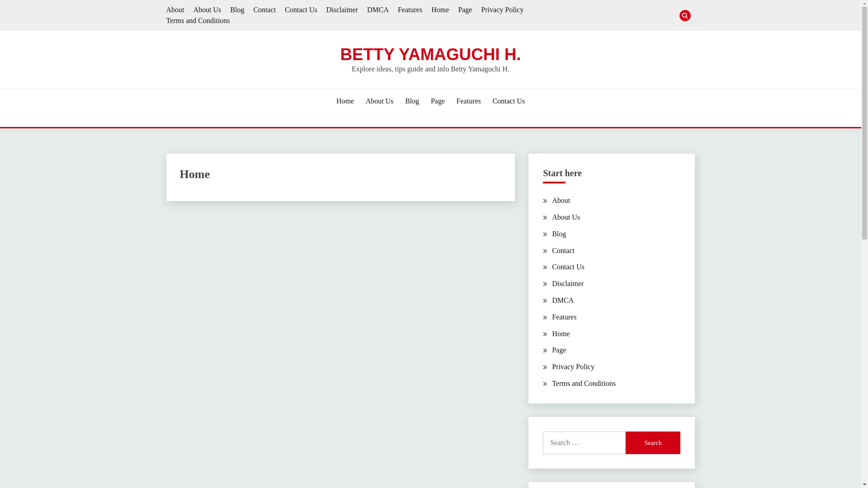The height and width of the screenshot is (488, 868).
Task: Open About link in top bar
Action: tap(175, 10)
